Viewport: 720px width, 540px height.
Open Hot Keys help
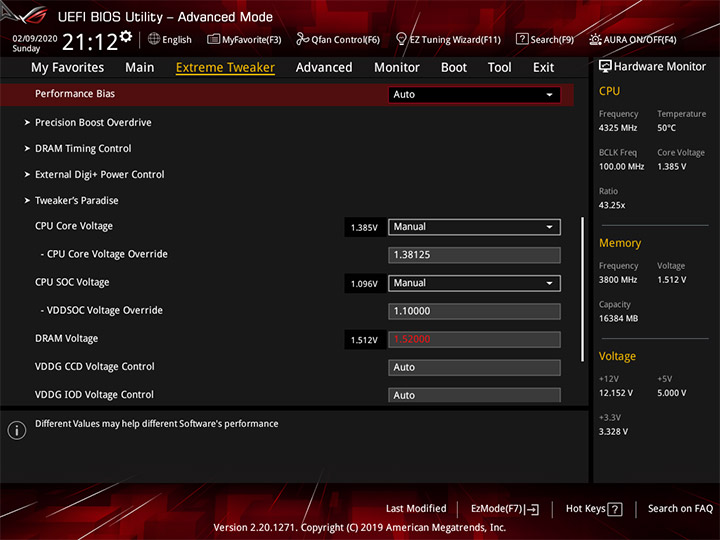(594, 509)
